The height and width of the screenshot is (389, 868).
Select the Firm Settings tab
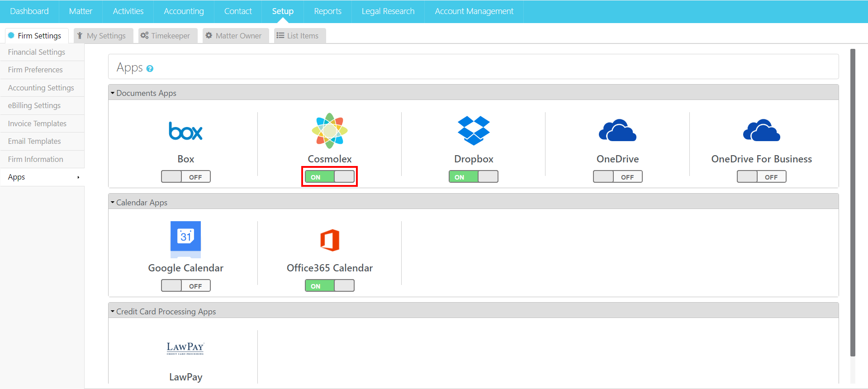[36, 36]
